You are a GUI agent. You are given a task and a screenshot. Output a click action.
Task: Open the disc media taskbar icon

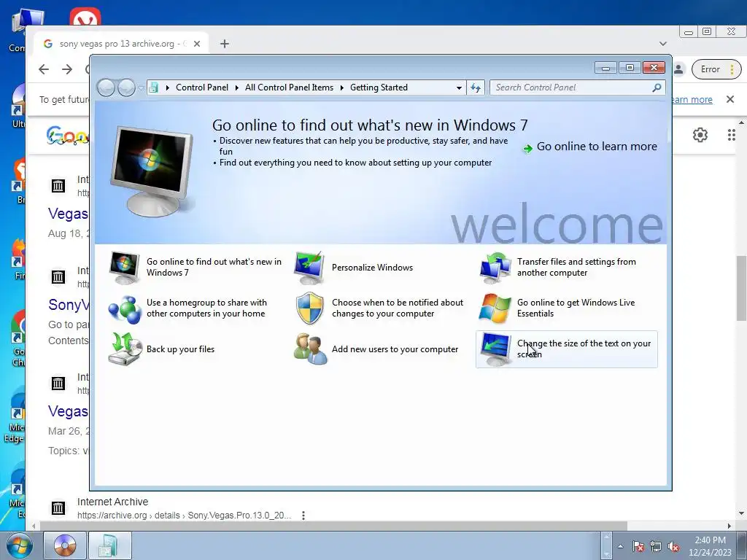pos(65,545)
